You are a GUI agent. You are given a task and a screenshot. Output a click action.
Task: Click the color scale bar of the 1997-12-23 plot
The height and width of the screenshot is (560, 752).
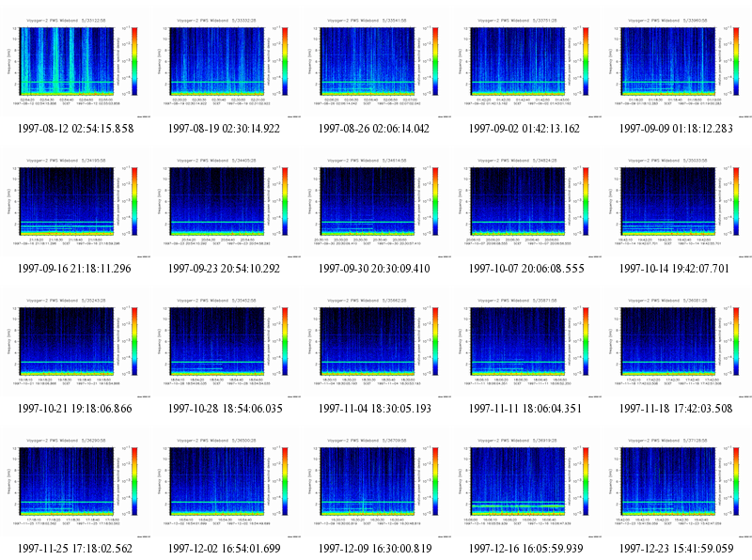(736, 481)
